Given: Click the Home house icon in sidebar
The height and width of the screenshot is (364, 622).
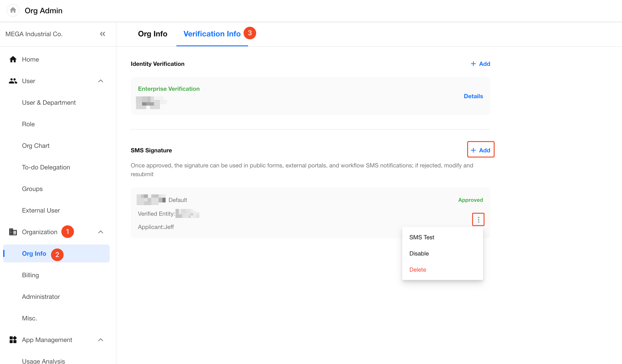Looking at the screenshot, I should click(x=13, y=59).
